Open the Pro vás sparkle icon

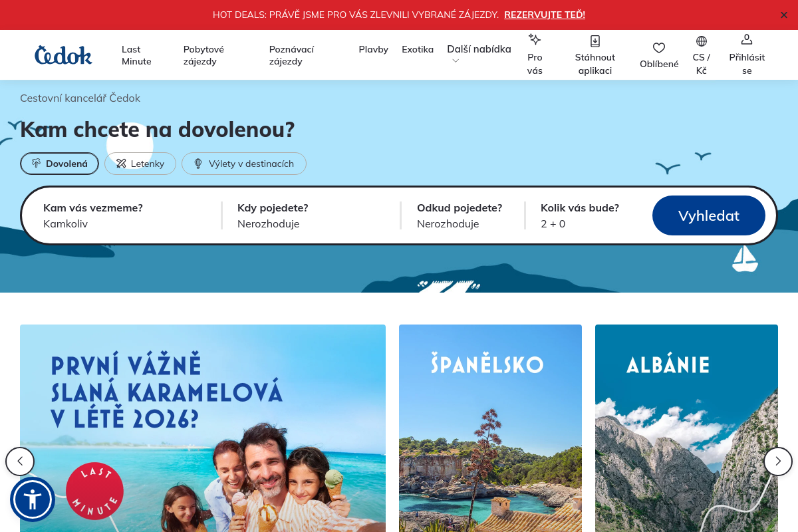pos(535,39)
